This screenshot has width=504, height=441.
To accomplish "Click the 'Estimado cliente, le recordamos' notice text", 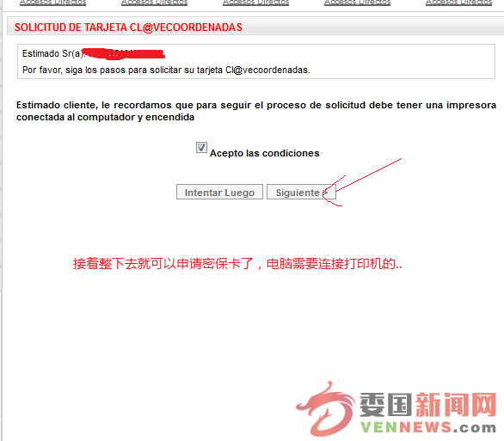I will pyautogui.click(x=256, y=111).
